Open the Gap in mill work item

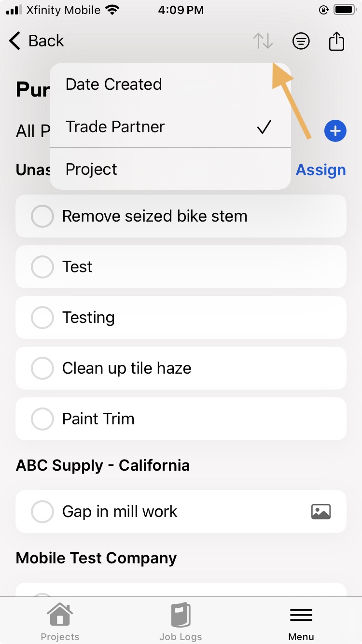point(181,511)
